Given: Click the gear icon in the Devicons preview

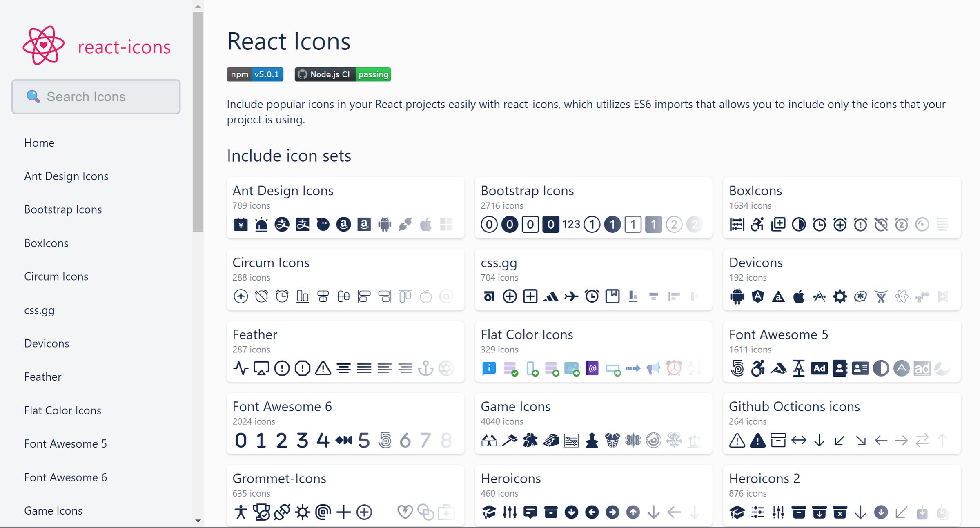Looking at the screenshot, I should pos(840,296).
